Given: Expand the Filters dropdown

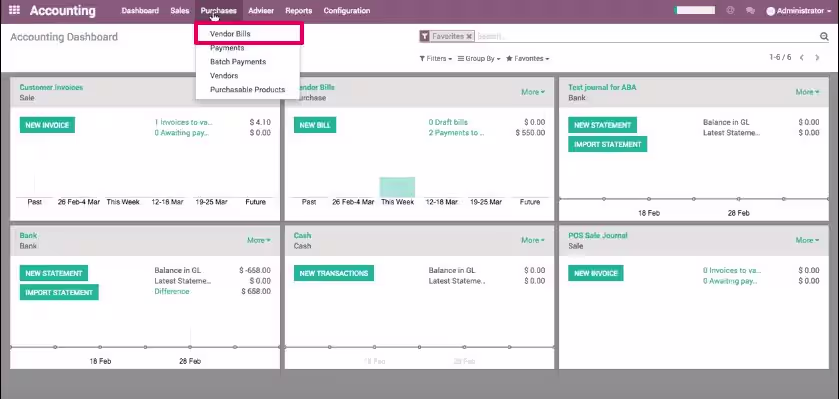Looking at the screenshot, I should click(x=436, y=58).
